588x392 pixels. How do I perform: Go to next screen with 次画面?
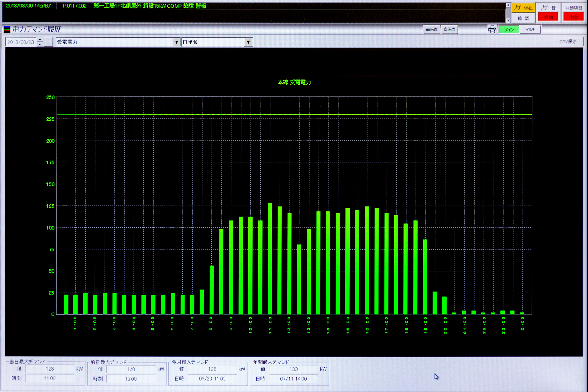450,29
